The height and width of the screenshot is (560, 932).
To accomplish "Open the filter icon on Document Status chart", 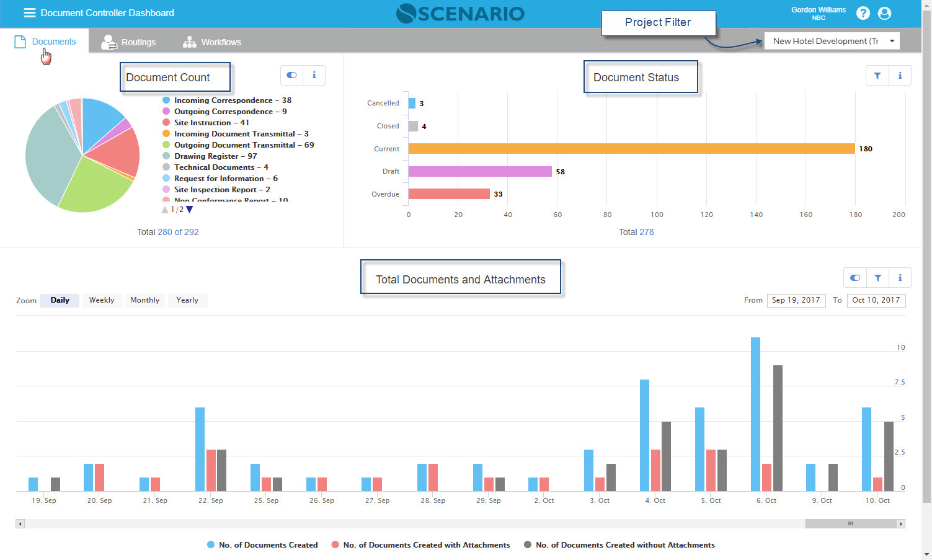I will [877, 75].
